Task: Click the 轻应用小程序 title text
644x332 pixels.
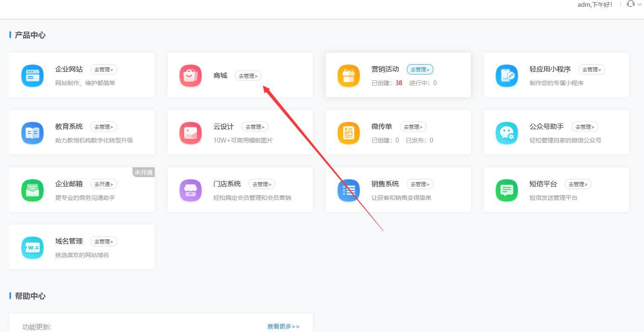Action: (550, 69)
